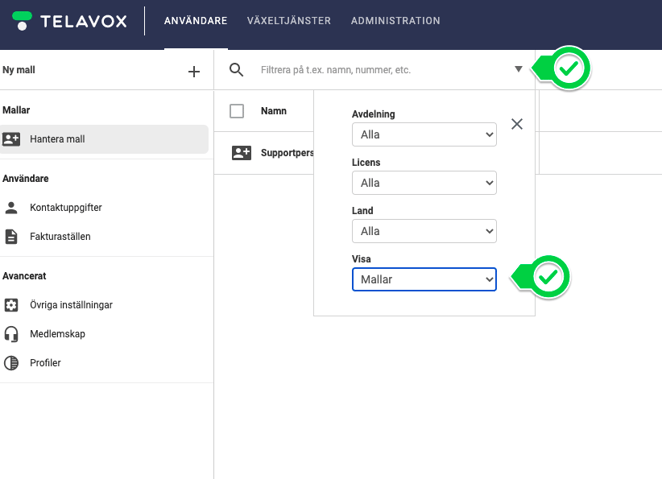
Task: Tick the select-all checkbox beside Namn
Action: [237, 111]
